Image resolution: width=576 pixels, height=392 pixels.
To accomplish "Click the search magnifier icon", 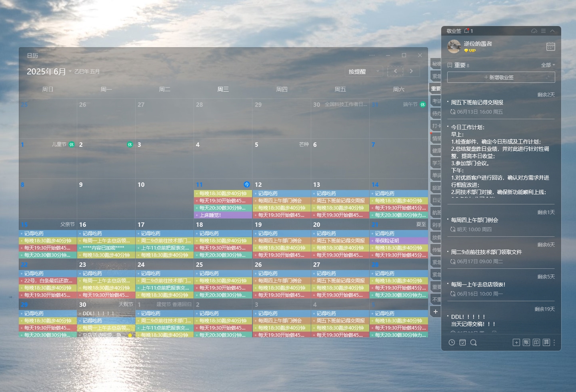I will [x=473, y=342].
